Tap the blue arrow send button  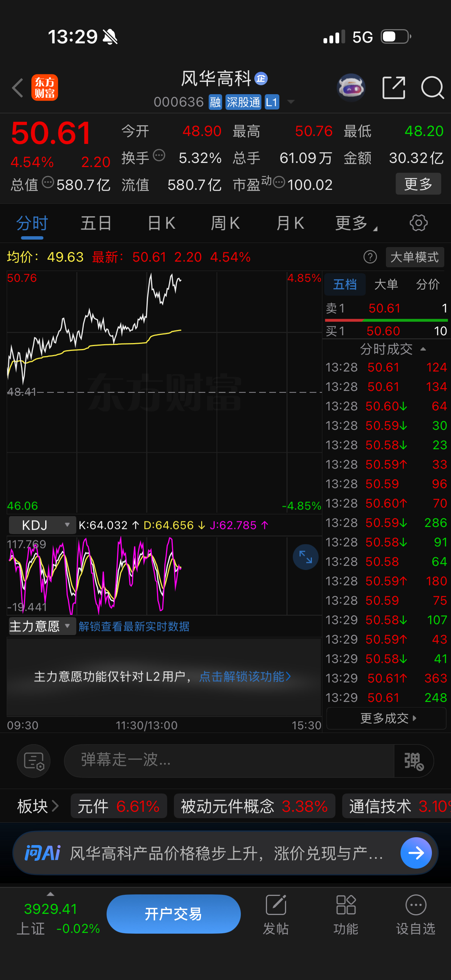click(x=416, y=853)
